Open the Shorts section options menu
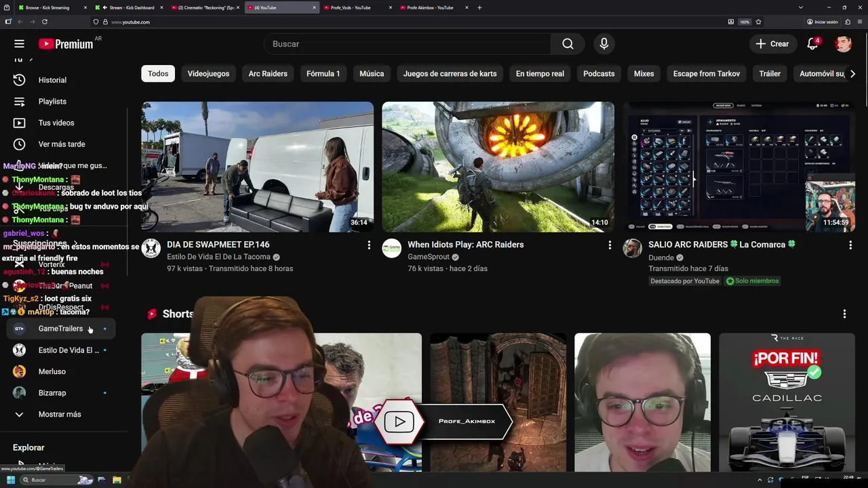Screen dimensions: 868x488 coord(844,314)
